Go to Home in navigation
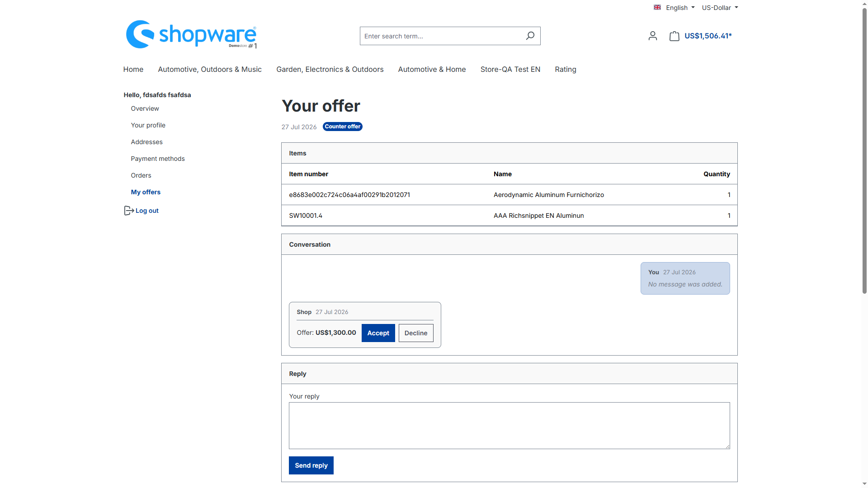Viewport: 868px width, 488px height. (133, 69)
